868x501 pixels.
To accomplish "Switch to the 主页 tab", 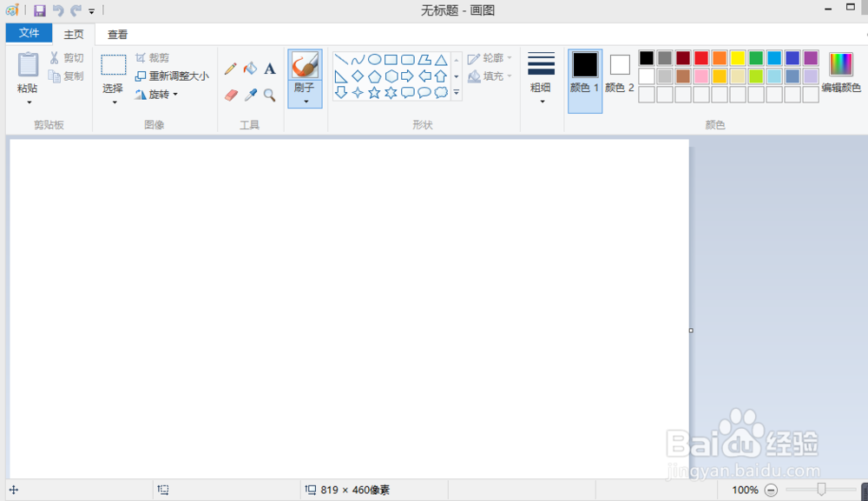I will pyautogui.click(x=74, y=35).
